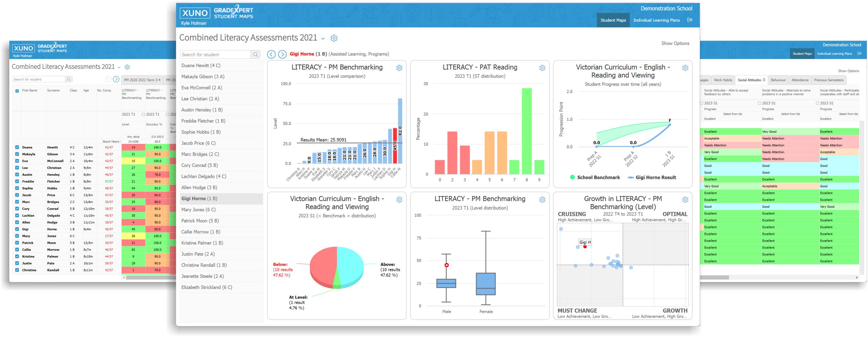
Task: Click the tall green bar for stanine 8
Action: point(526,131)
